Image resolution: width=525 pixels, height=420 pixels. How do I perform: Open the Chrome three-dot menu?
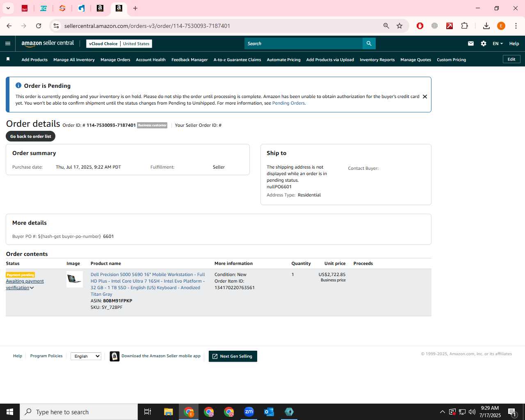[x=516, y=26]
